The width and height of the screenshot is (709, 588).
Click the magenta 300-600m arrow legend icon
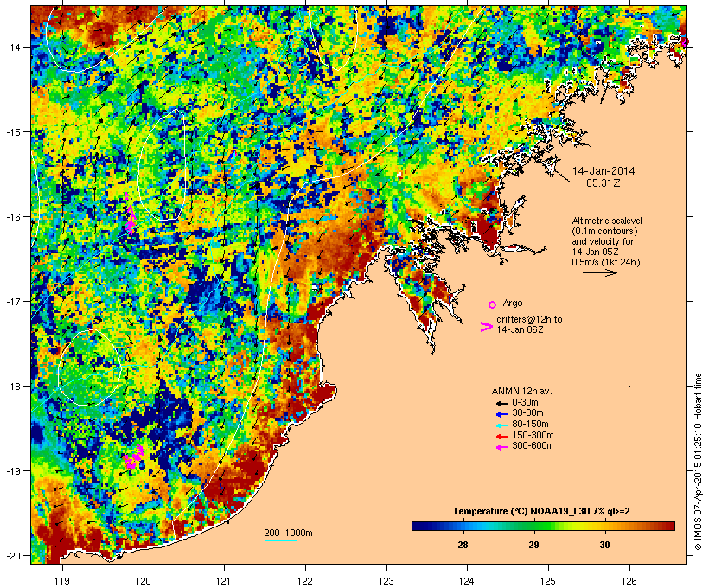click(501, 447)
